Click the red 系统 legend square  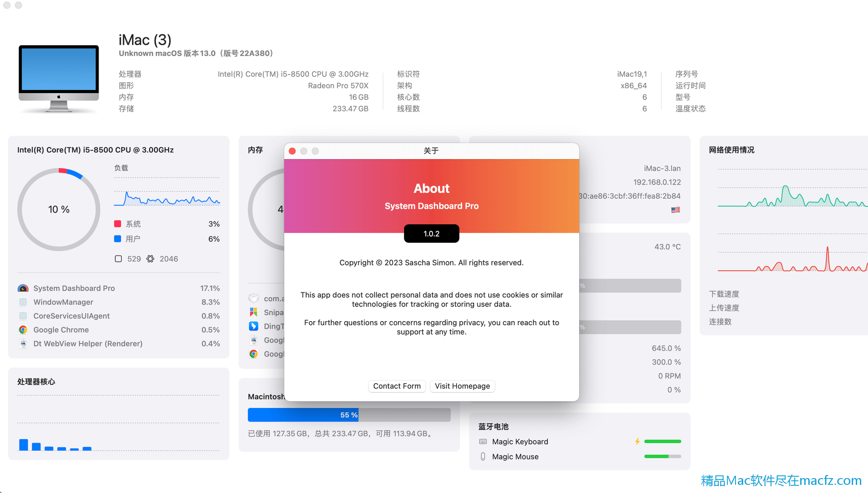[118, 224]
